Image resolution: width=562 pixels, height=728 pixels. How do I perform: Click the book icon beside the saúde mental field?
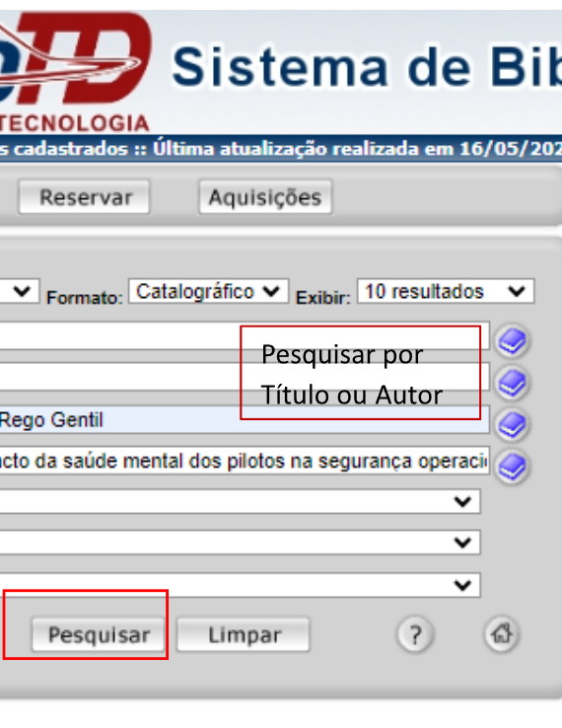[x=512, y=467]
